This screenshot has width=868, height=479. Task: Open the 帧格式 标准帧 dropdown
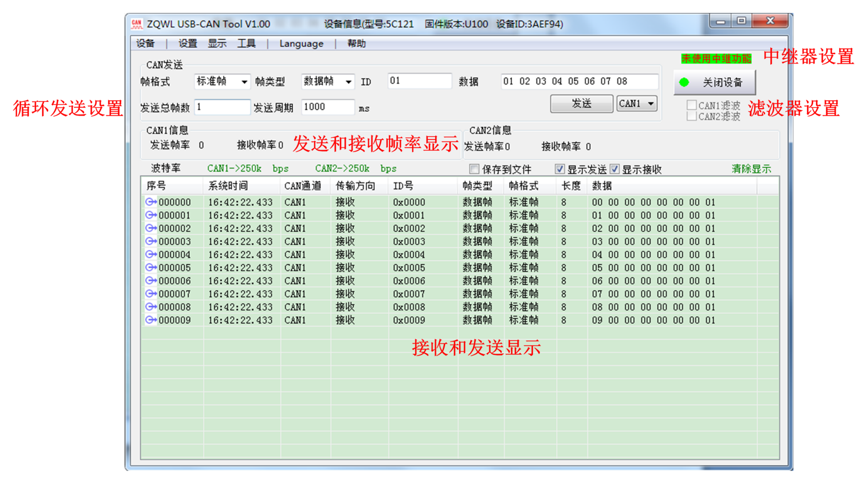coord(244,82)
